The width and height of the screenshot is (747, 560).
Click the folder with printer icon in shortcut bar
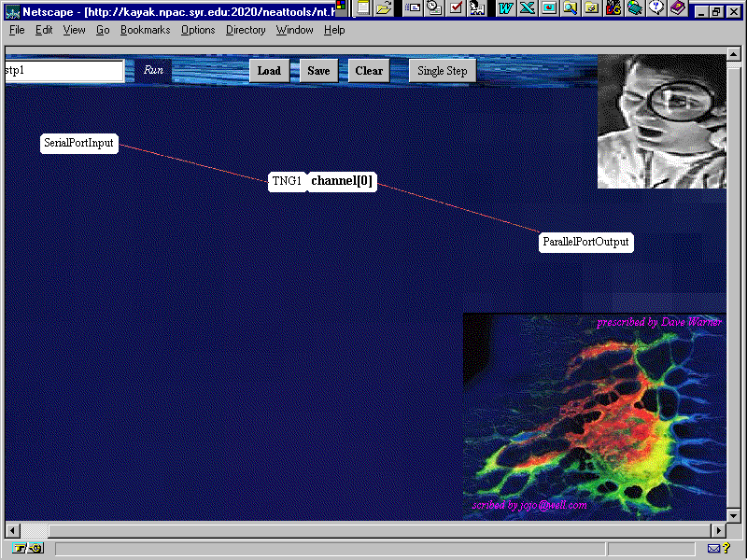591,7
